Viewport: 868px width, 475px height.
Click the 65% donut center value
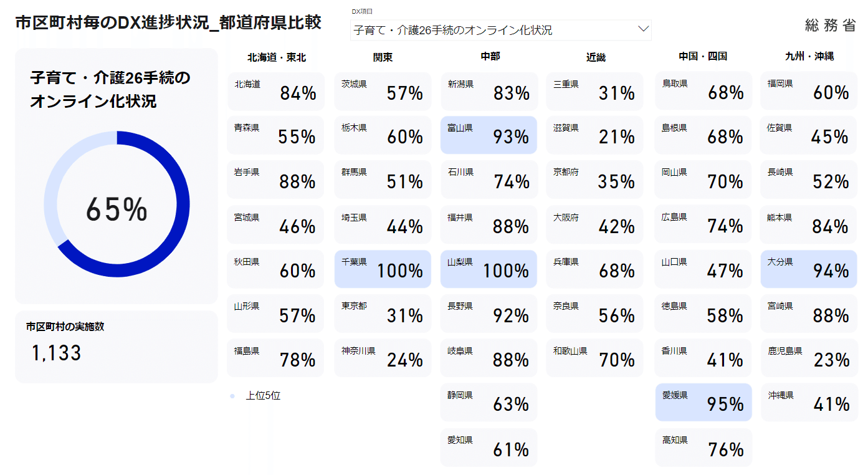pos(117,209)
